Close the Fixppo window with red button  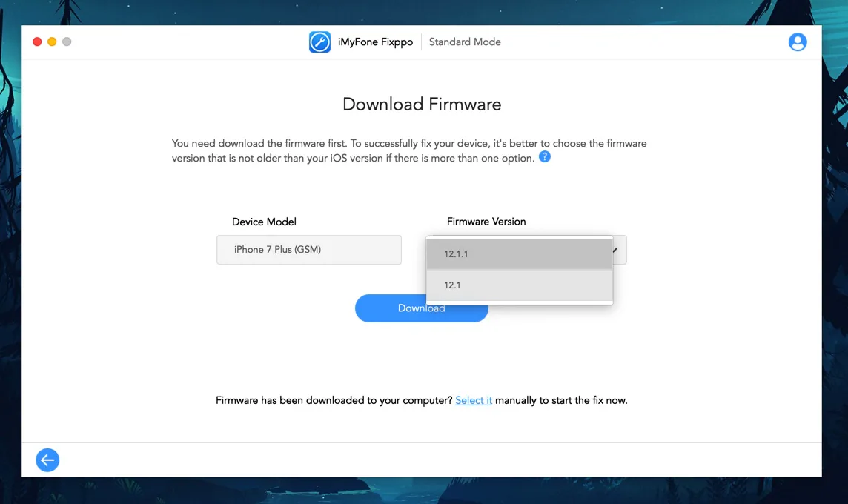point(37,42)
